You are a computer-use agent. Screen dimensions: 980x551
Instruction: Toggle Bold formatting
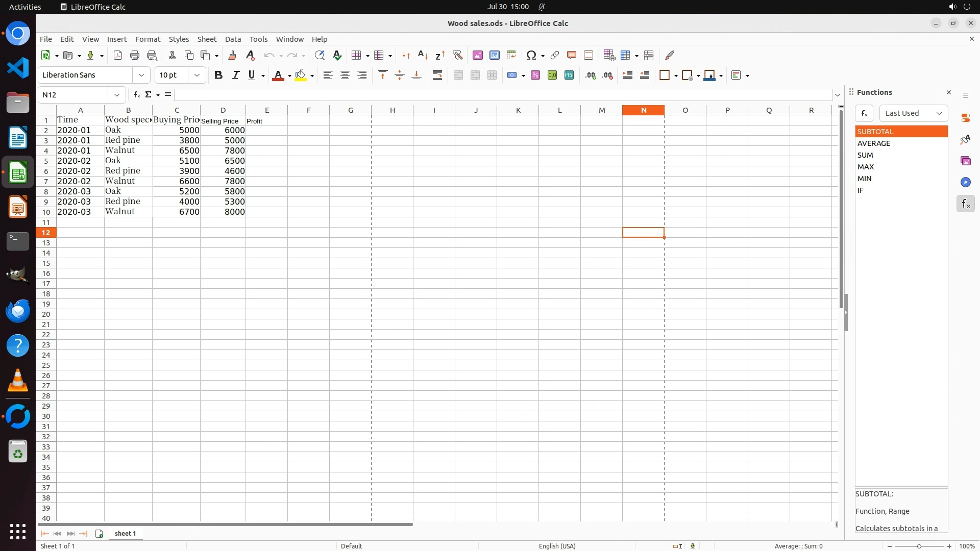click(x=218, y=76)
